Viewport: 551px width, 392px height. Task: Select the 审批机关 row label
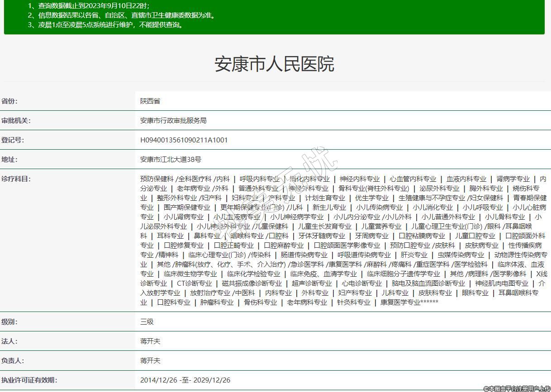[x=16, y=121]
